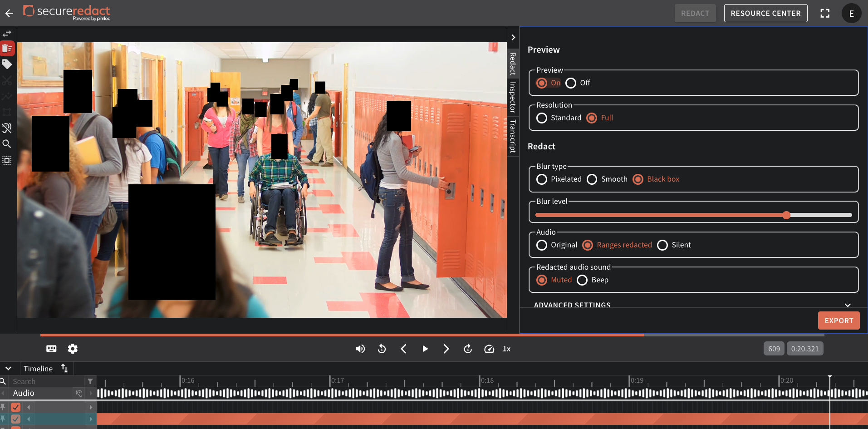Choose Full resolution
Screen dimensions: 868x429
coord(592,118)
